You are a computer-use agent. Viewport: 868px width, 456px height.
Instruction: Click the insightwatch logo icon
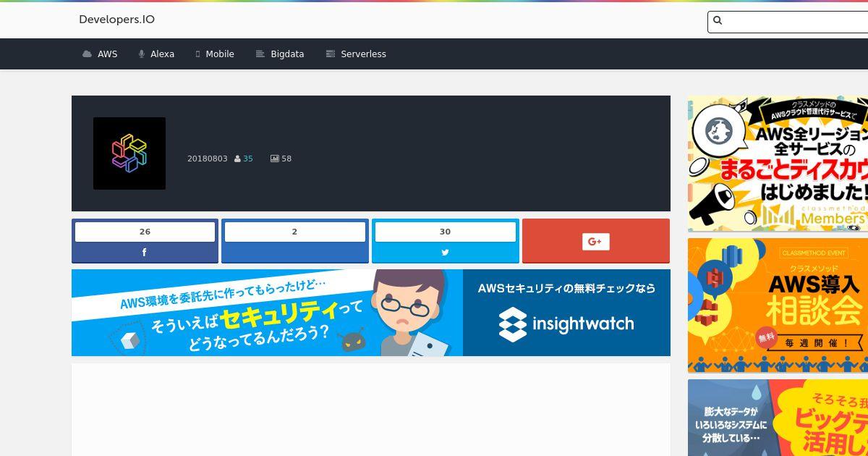coord(513,324)
